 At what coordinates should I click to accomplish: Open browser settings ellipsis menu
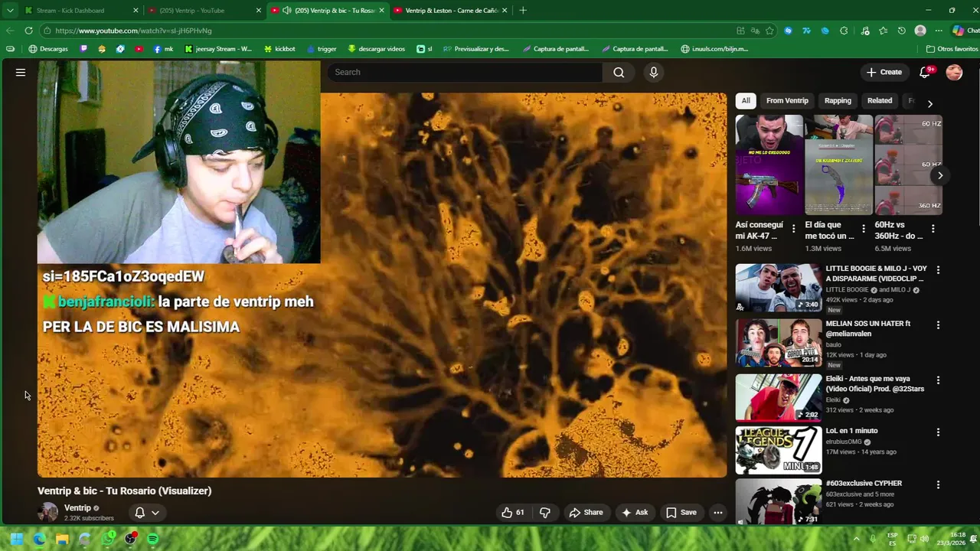pyautogui.click(x=939, y=31)
